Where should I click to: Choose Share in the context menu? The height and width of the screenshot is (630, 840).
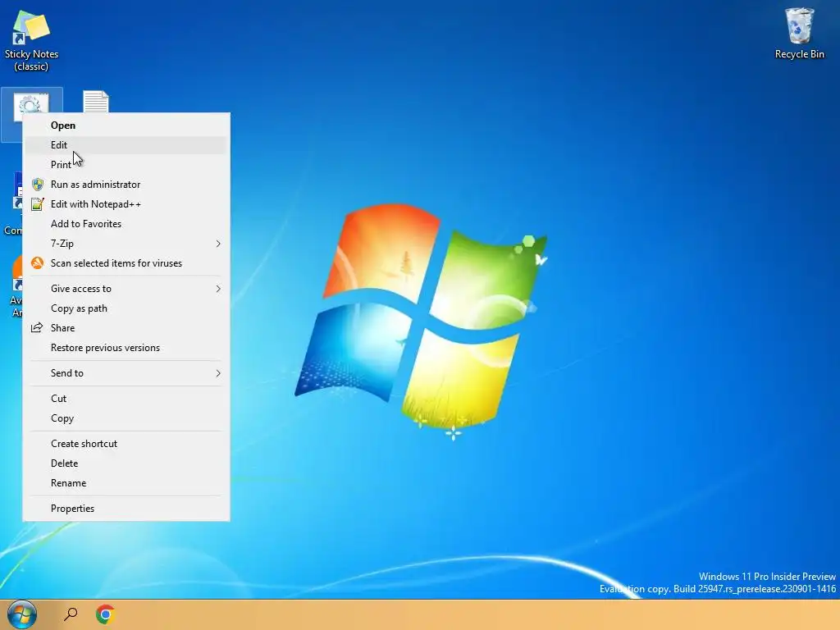[126, 328]
